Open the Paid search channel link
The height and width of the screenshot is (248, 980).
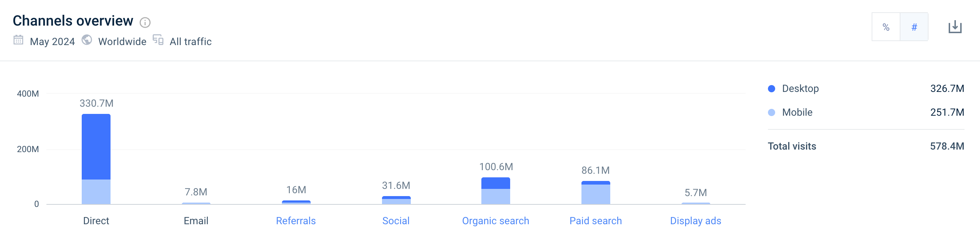click(x=595, y=221)
